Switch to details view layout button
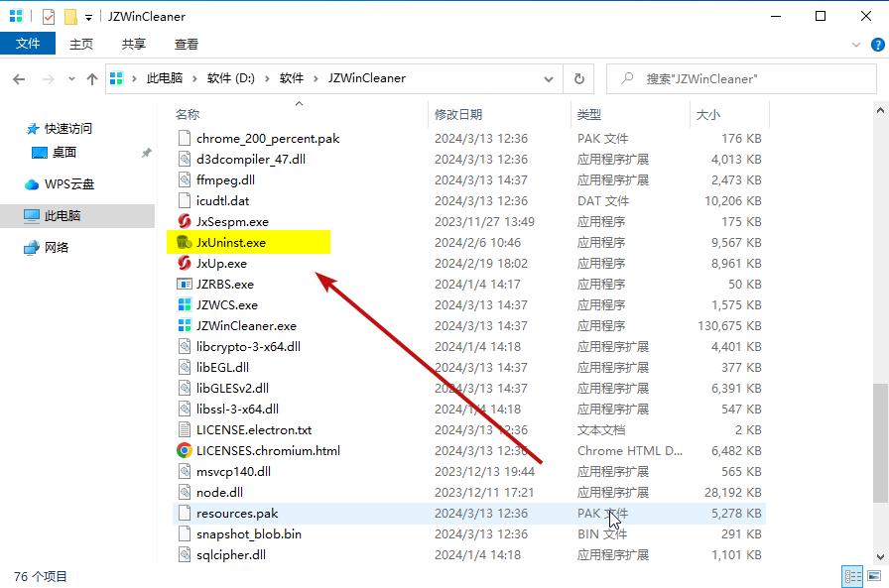The width and height of the screenshot is (889, 588). tap(852, 576)
